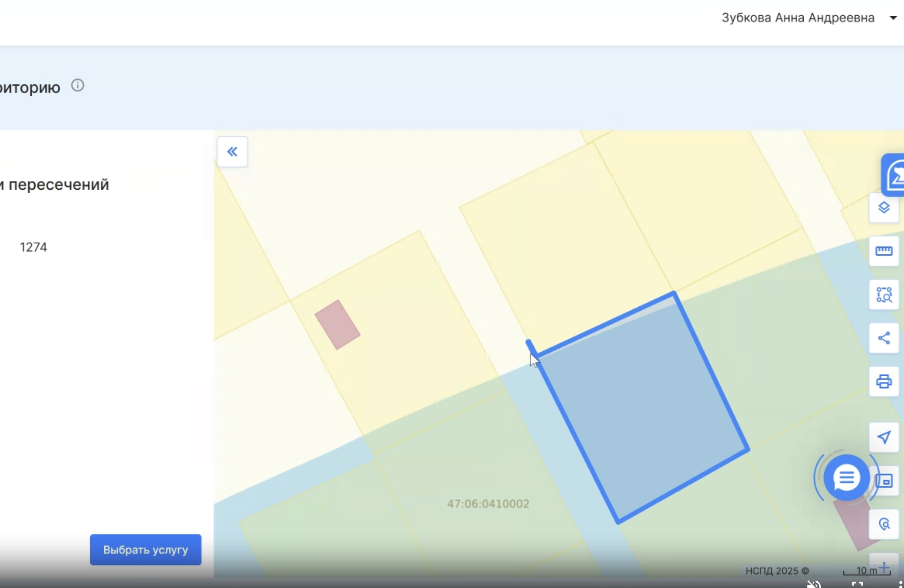Viewport: 904px width, 588px height.
Task: Click the pink building on the yellow parcel
Action: tap(337, 325)
